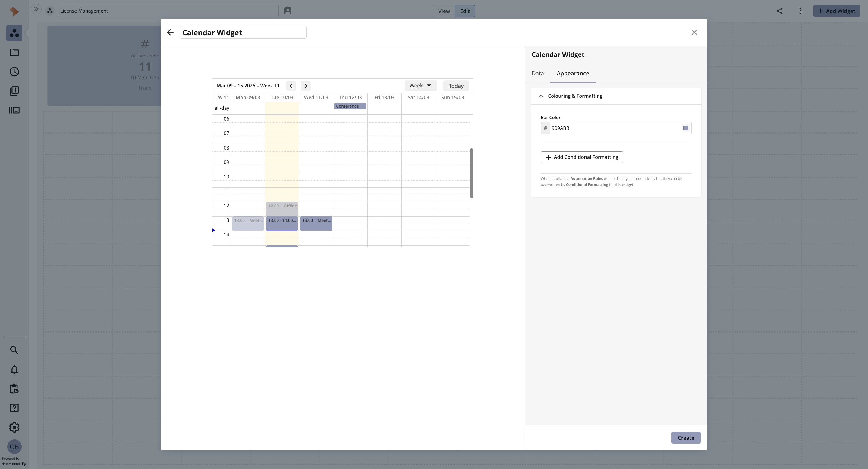
Task: Click the Create button
Action: click(x=686, y=438)
